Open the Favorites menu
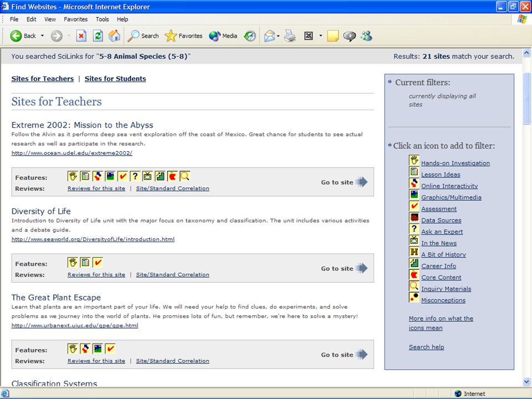The image size is (532, 399). pyautogui.click(x=76, y=19)
